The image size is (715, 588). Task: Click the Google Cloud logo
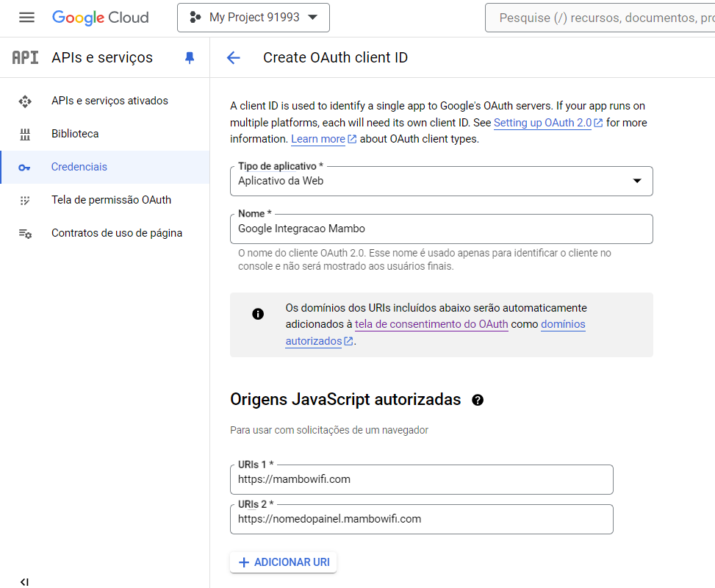pyautogui.click(x=101, y=18)
